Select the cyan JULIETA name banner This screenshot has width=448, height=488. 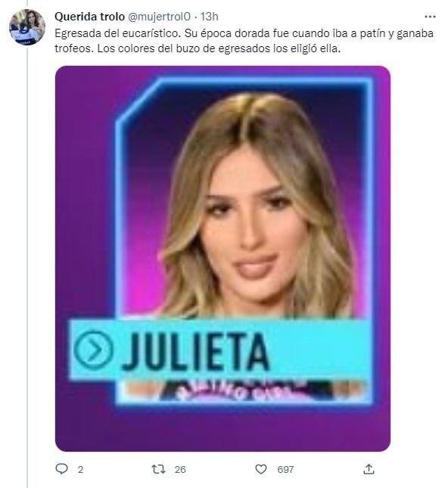(x=219, y=350)
